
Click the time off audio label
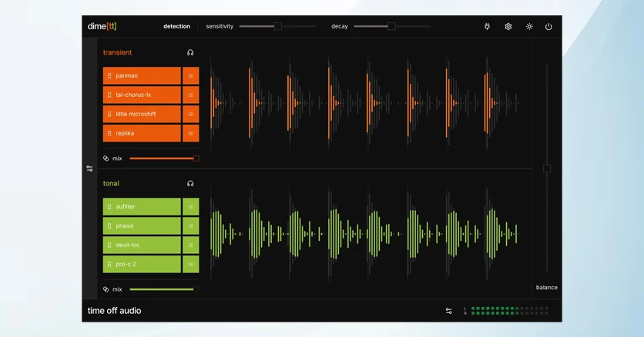click(114, 311)
